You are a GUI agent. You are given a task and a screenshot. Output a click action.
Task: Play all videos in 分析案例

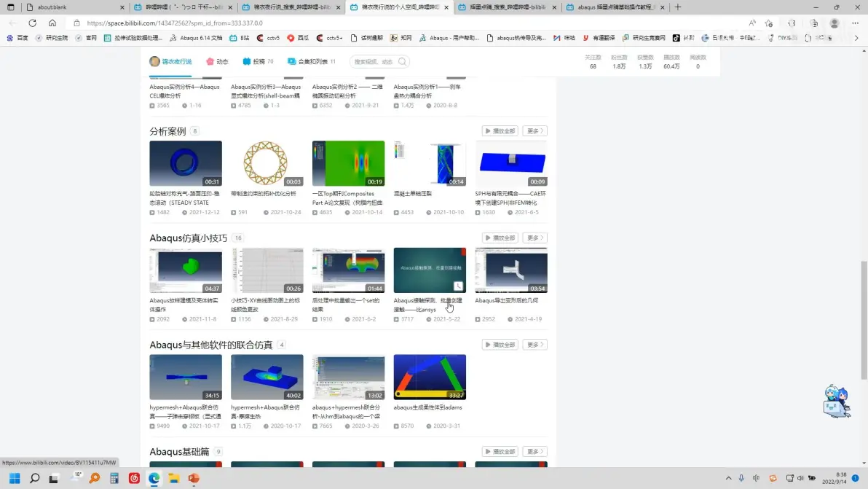tap(500, 130)
